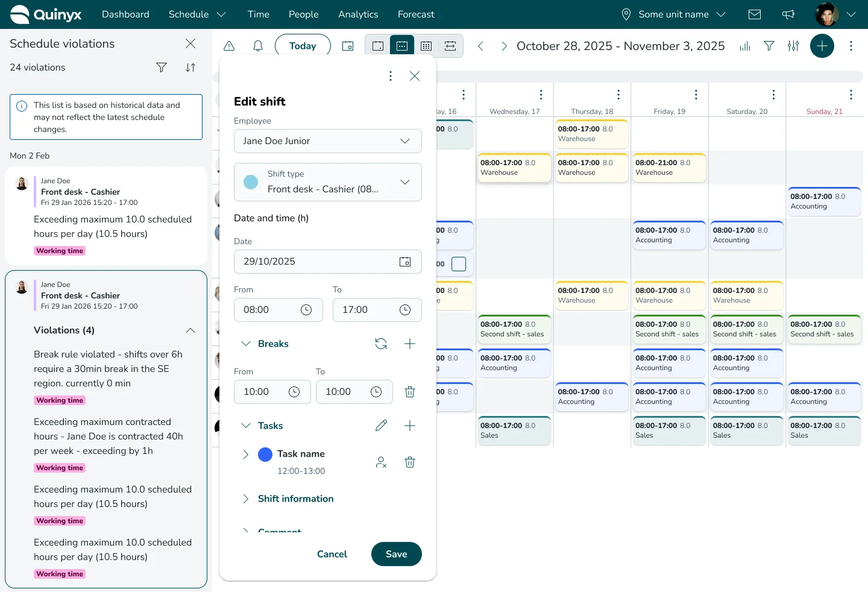Open the notifications bell icon

[258, 46]
